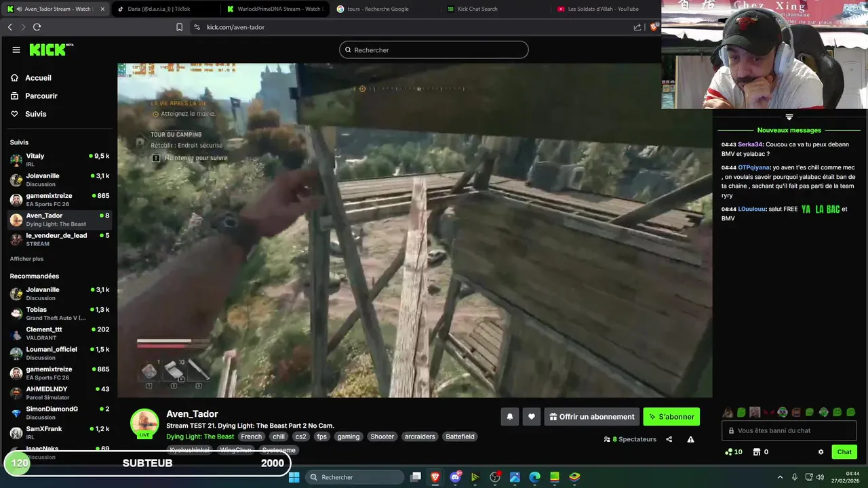
Task: Collapse chat with the arrow icon above messages
Action: click(x=789, y=117)
